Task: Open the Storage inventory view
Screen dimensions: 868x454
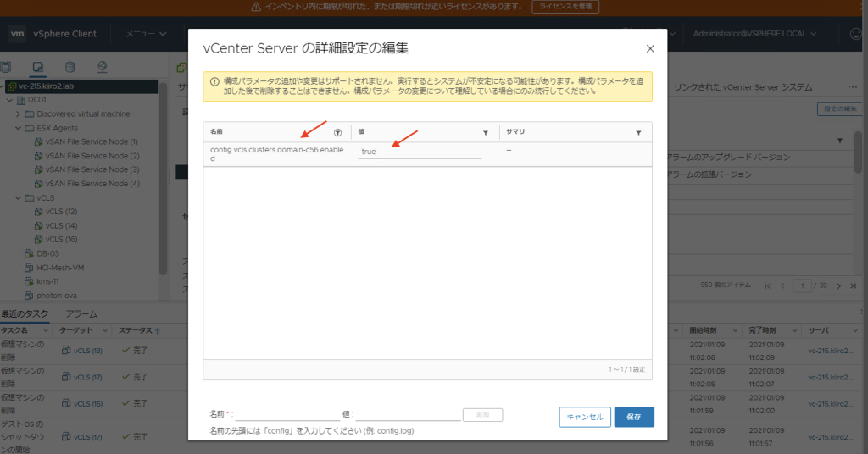Action: 70,67
